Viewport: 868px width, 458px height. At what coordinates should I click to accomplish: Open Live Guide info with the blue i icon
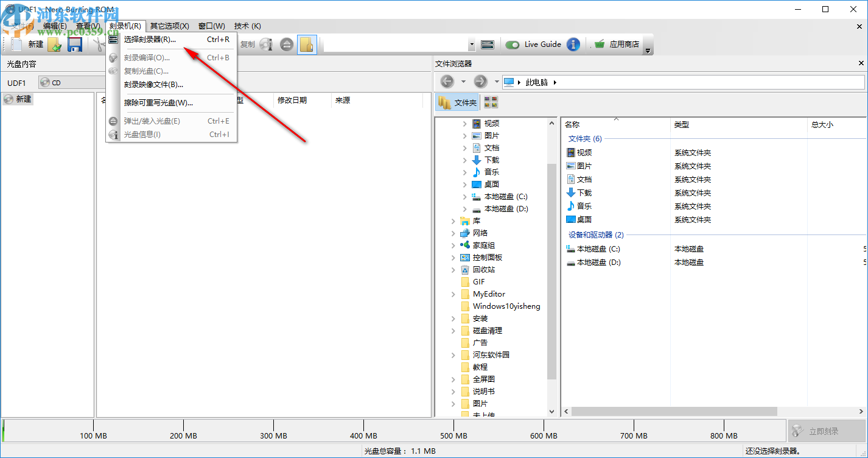tap(573, 44)
